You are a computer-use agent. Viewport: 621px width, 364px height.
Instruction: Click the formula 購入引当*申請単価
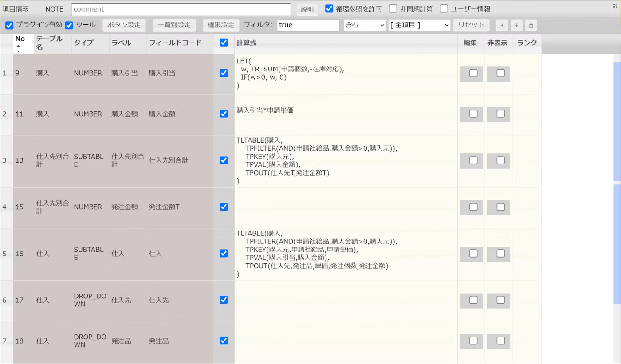[265, 110]
